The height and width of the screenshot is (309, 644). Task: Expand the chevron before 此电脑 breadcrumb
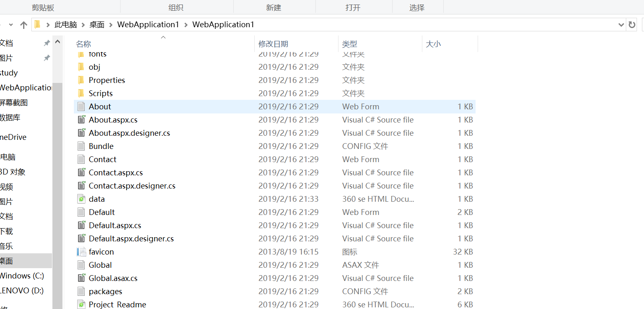coord(48,25)
